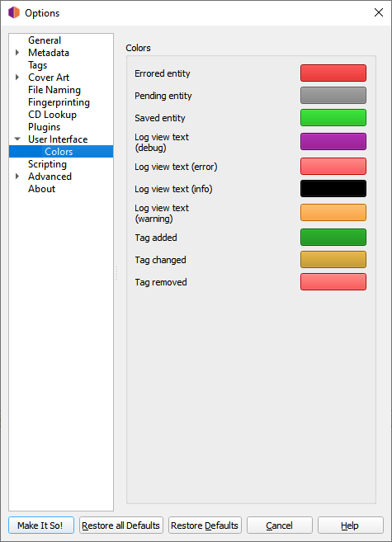Go to the Fingerprinting options page

pyautogui.click(x=59, y=102)
